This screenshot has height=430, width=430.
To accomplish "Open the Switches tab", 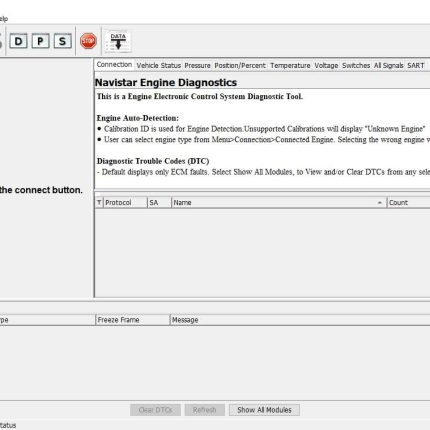I will (356, 65).
